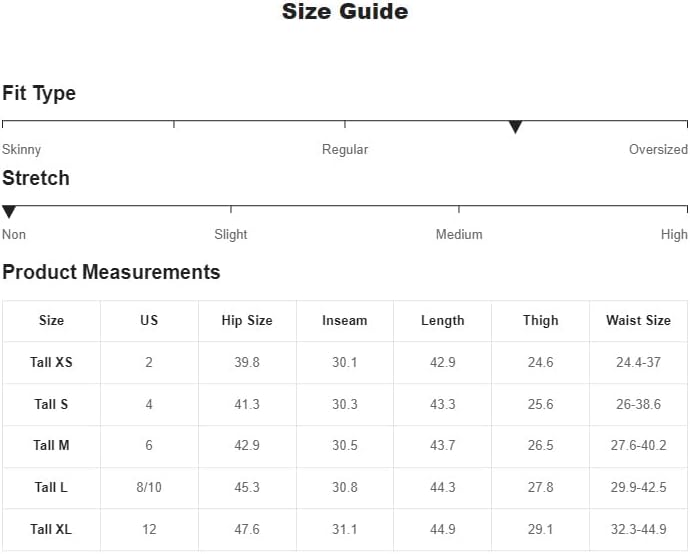Click the Length column header
Screen dimensions: 690x554
(x=443, y=321)
